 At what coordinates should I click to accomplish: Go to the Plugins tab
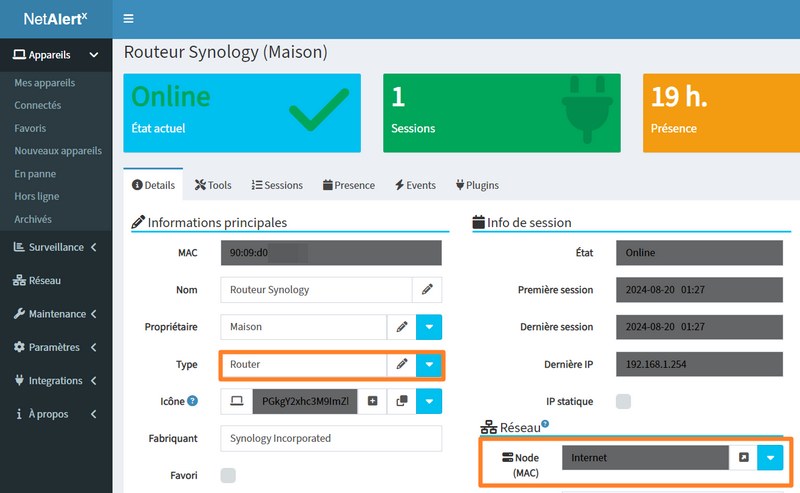coord(477,185)
